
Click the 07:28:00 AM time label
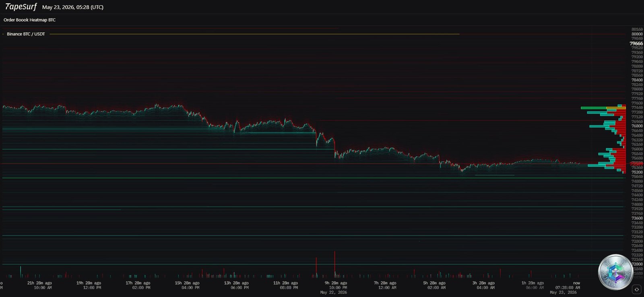(x=568, y=288)
